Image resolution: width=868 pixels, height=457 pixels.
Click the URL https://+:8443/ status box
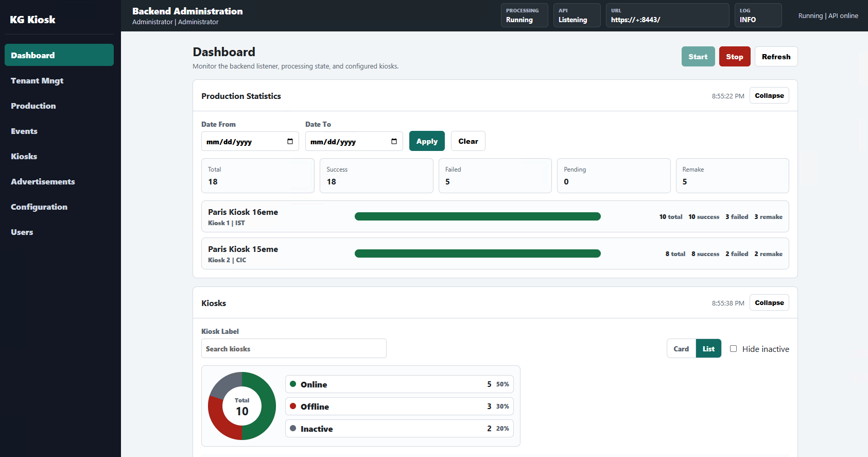click(668, 15)
